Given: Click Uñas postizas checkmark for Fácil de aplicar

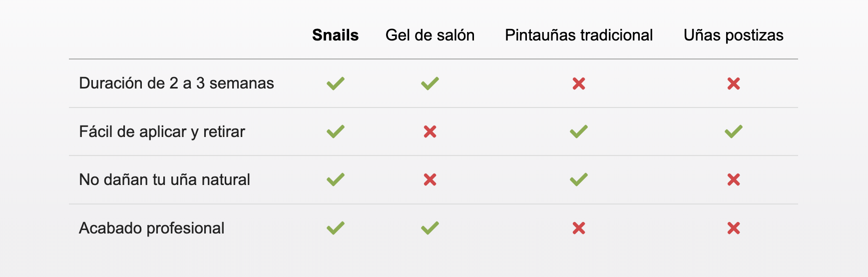Looking at the screenshot, I should tap(734, 131).
